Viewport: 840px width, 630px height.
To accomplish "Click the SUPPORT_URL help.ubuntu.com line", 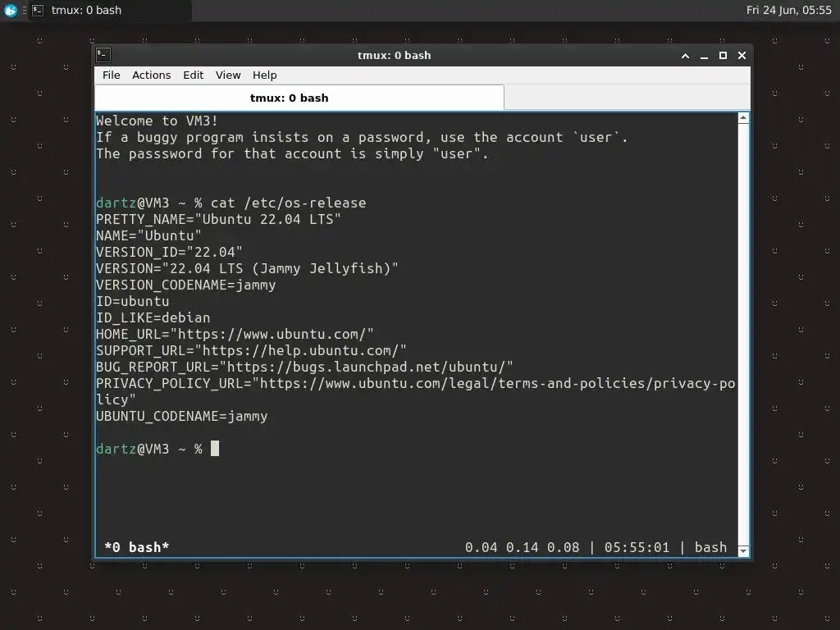I will coord(251,350).
